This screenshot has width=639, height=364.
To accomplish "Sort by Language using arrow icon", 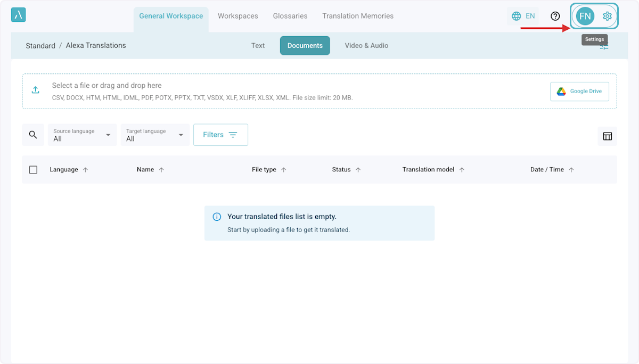I will (x=86, y=170).
